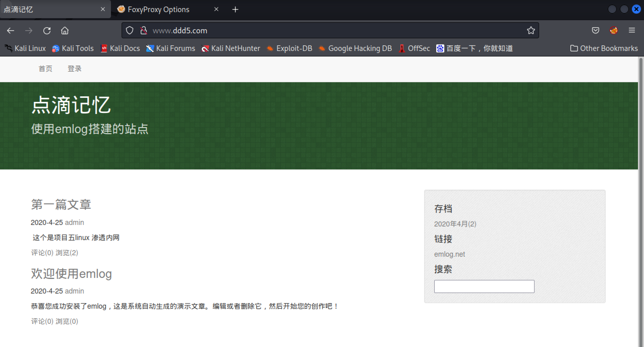Viewport: 644px width, 347px height.
Task: Open a new browser tab
Action: point(235,10)
